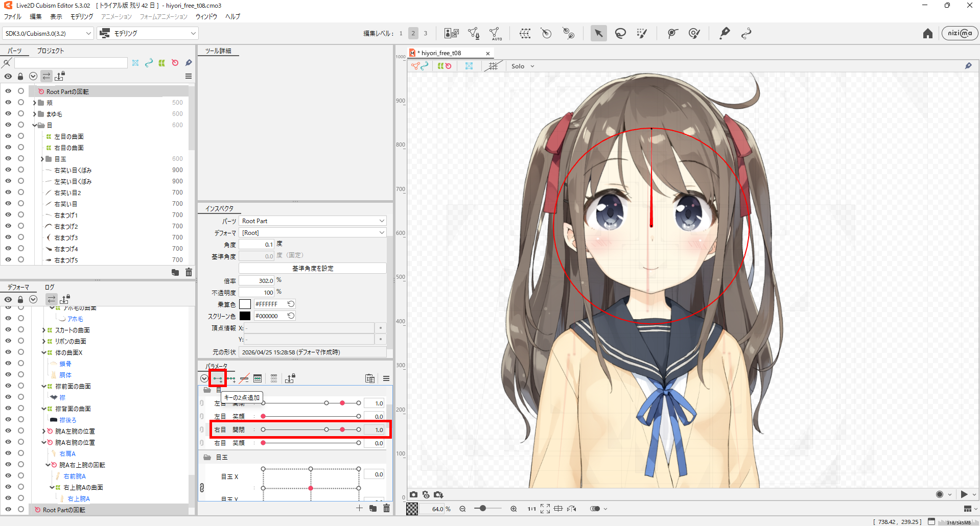Toggle visibility of 右まつげ3

(8, 237)
